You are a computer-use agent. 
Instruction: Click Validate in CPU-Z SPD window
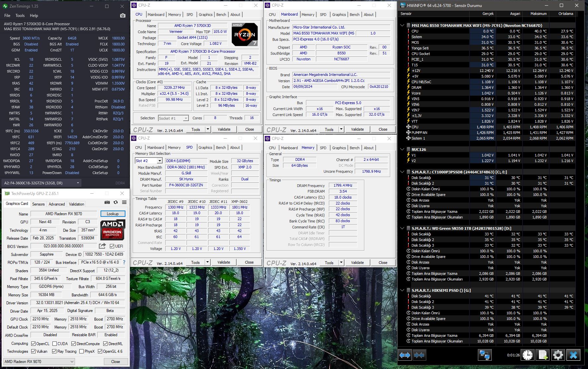click(x=224, y=262)
